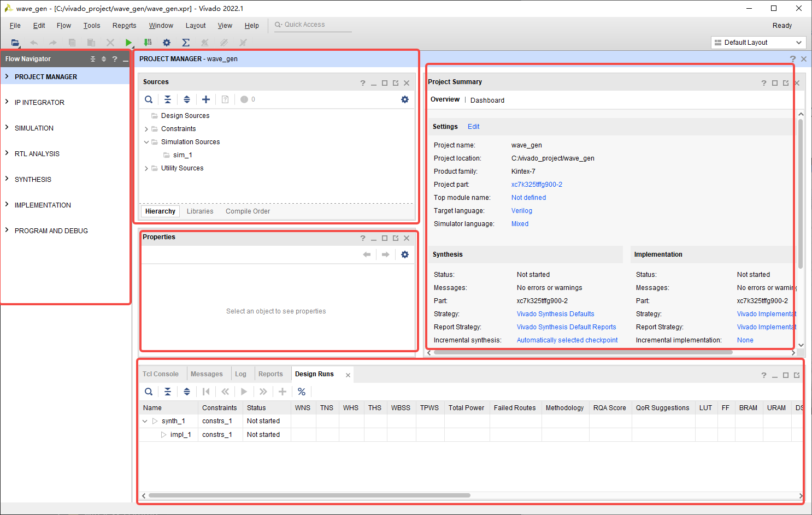Expand Constraints in Sources tree

click(x=146, y=129)
